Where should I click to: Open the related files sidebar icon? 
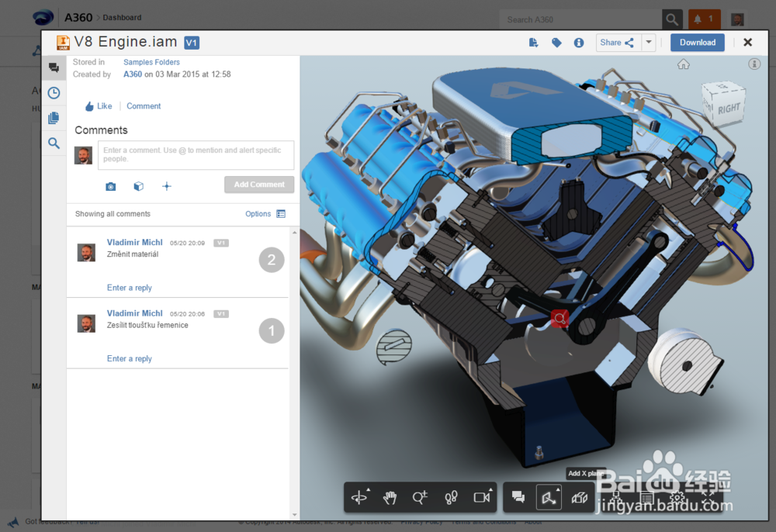(x=54, y=118)
